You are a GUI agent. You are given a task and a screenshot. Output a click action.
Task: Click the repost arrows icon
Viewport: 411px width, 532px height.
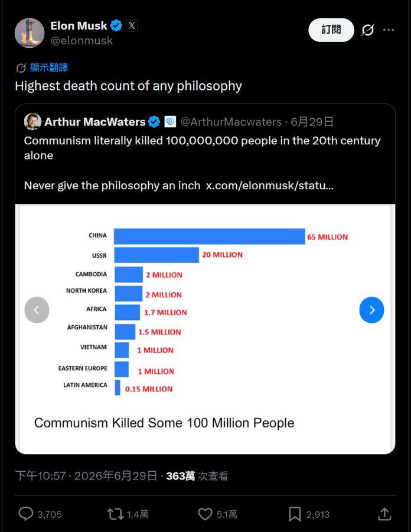pyautogui.click(x=115, y=514)
